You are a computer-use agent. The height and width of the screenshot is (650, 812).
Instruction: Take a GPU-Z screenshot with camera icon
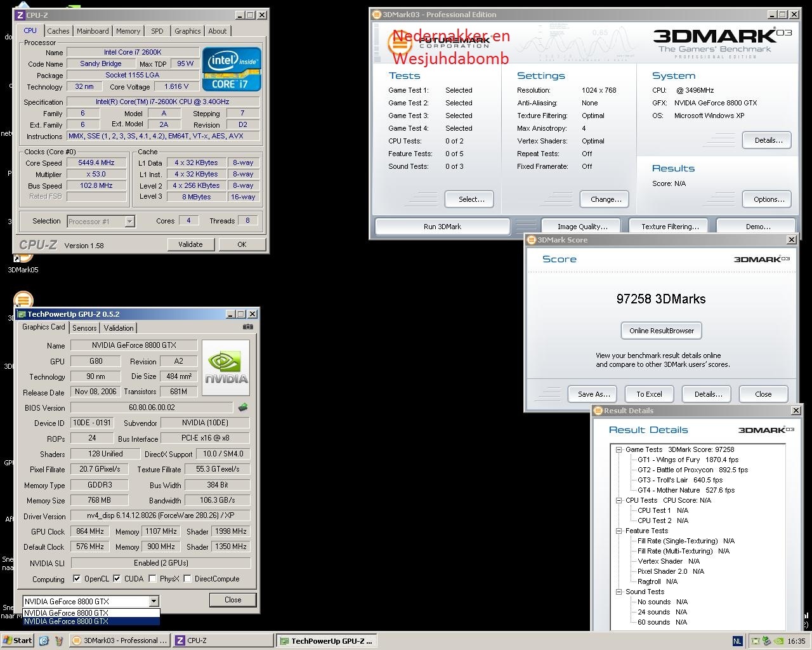point(248,327)
